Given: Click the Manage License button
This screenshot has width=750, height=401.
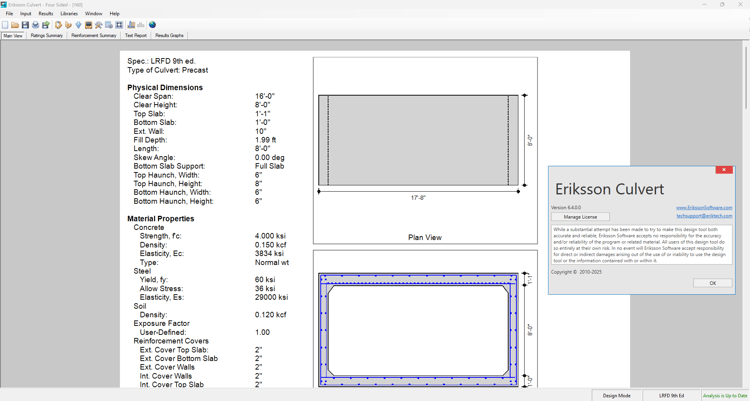Looking at the screenshot, I should click(x=580, y=217).
